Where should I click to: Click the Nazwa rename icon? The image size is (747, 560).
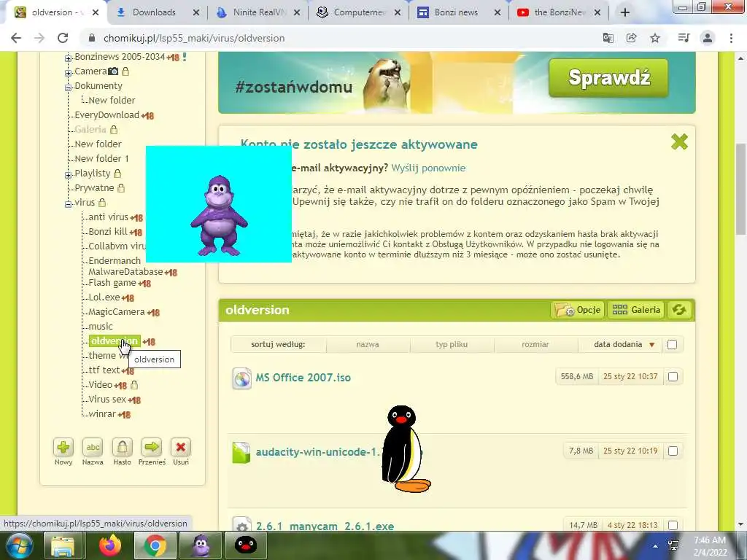[x=93, y=447]
